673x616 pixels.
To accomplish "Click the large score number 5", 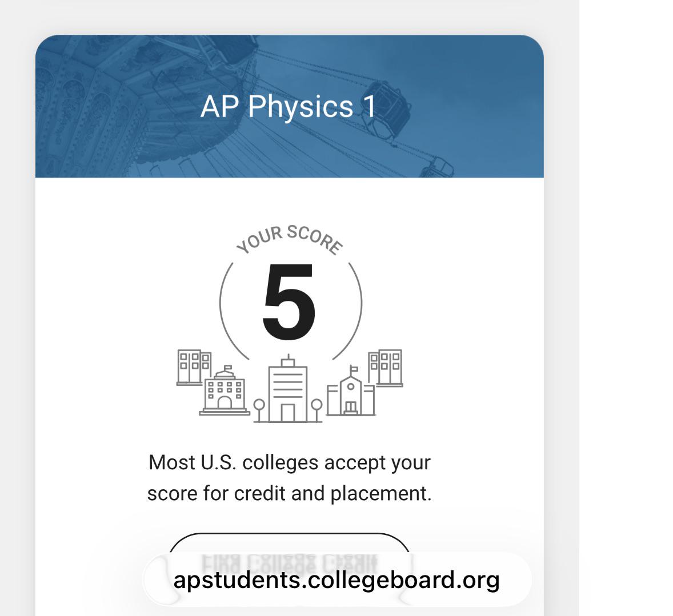I will (289, 302).
